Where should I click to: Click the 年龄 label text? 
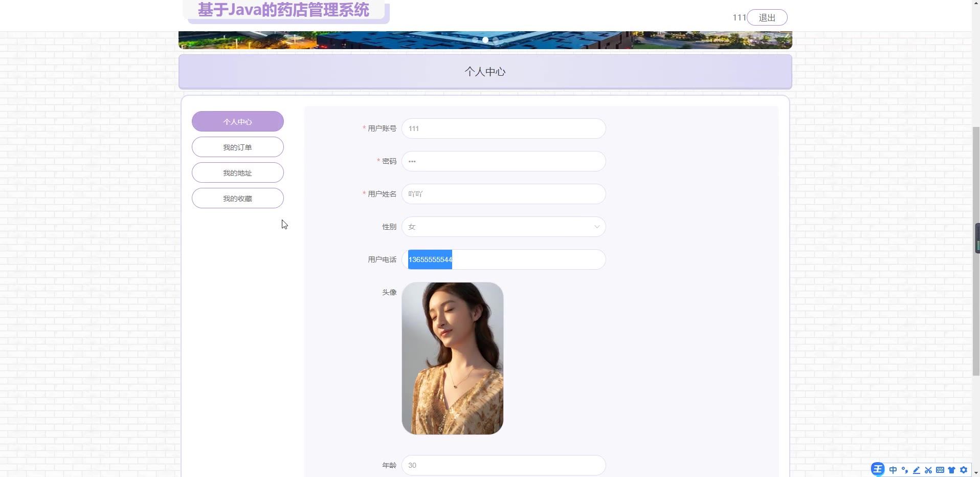click(389, 465)
